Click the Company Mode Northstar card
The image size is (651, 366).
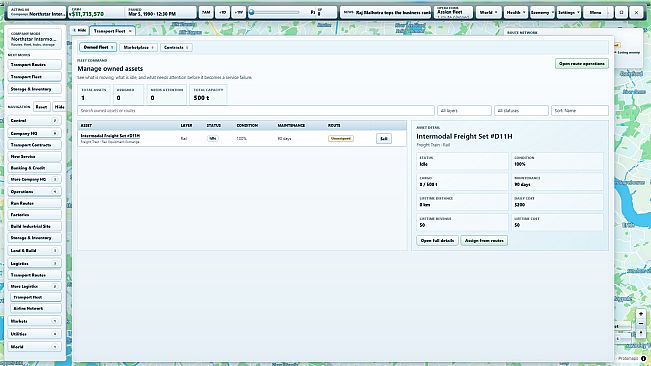tap(34, 39)
